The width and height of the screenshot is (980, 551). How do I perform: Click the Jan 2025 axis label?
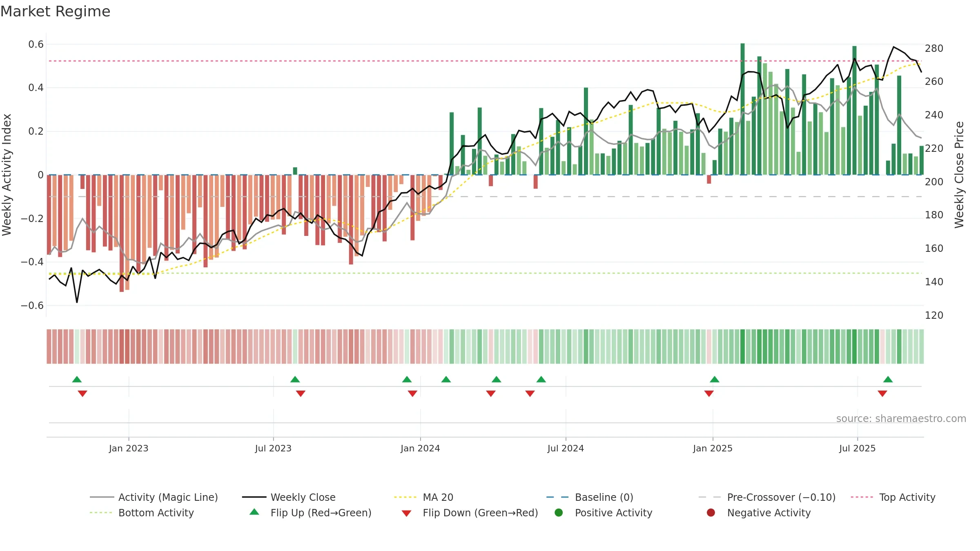point(713,449)
